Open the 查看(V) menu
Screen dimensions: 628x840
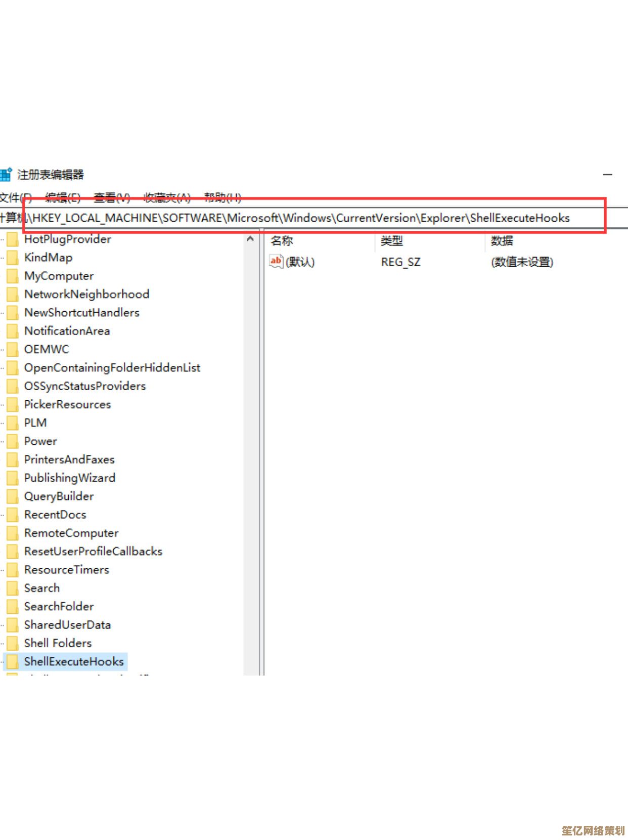pos(112,197)
